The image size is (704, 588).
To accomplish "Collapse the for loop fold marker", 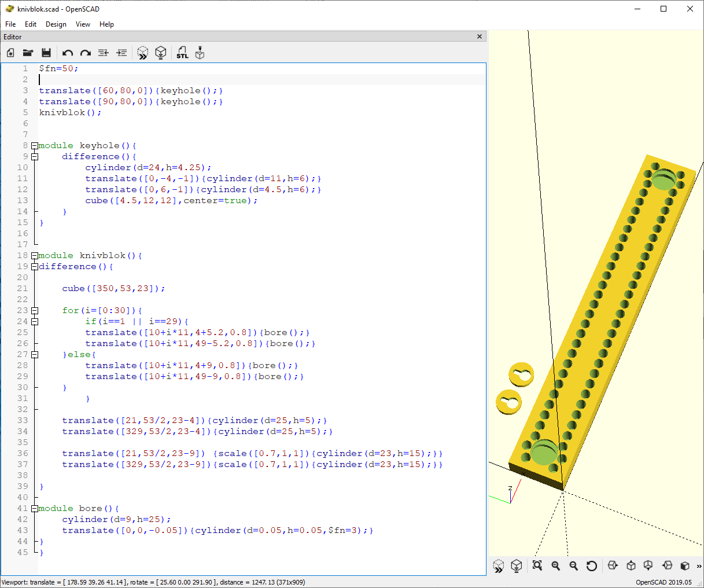I will pos(35,310).
